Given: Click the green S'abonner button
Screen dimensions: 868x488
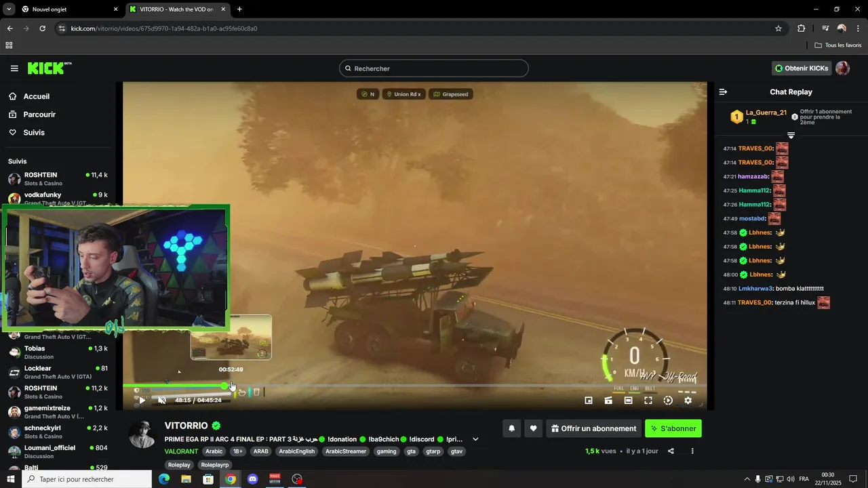Looking at the screenshot, I should click(673, 428).
